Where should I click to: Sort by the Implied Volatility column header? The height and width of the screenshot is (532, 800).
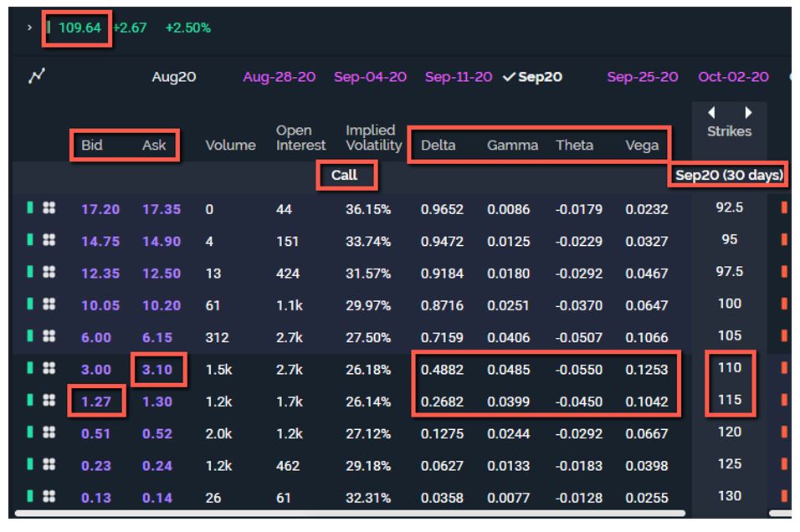pos(373,138)
